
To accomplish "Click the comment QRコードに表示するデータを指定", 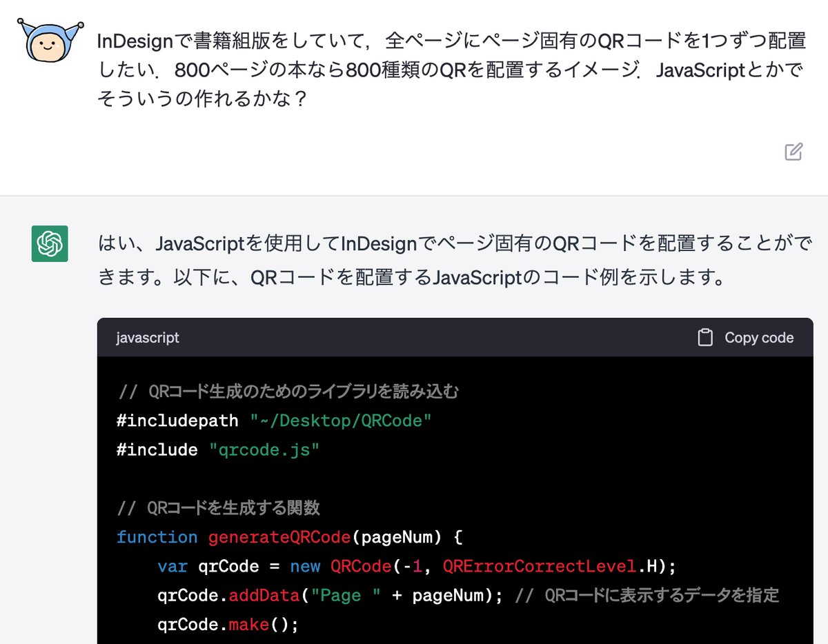I will [647, 594].
